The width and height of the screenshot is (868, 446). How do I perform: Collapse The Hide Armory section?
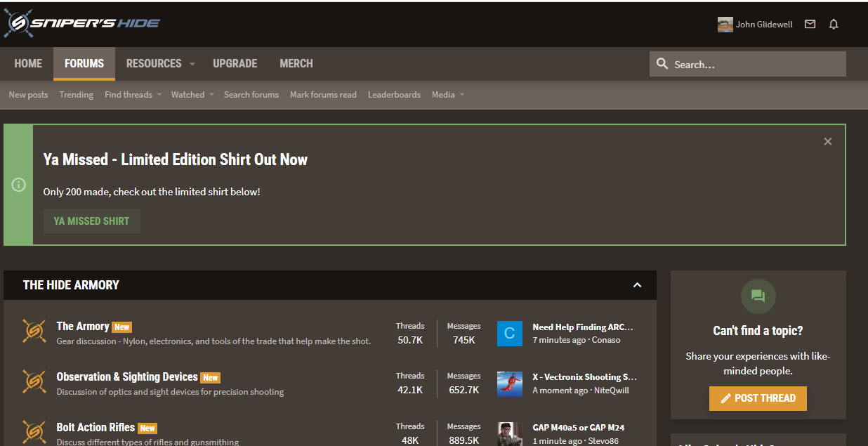(x=637, y=285)
